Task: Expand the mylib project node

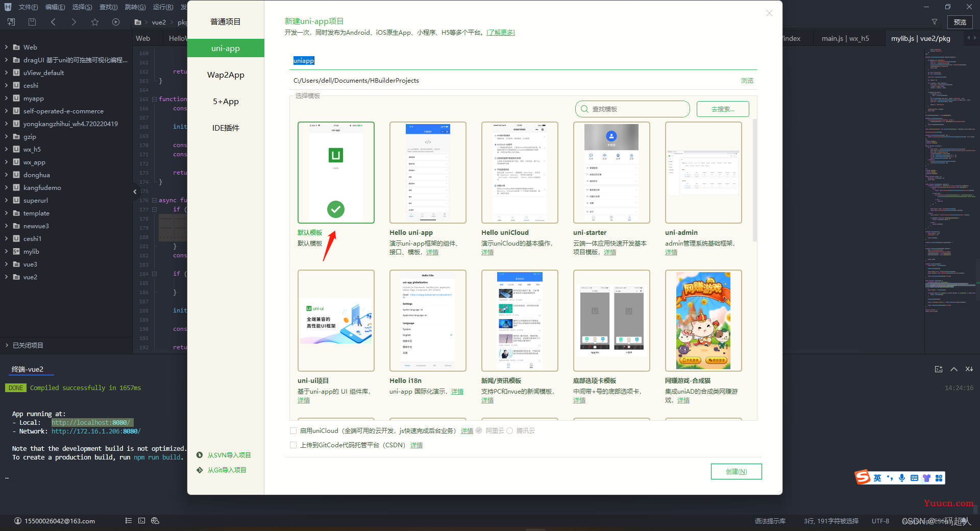Action: tap(6, 251)
